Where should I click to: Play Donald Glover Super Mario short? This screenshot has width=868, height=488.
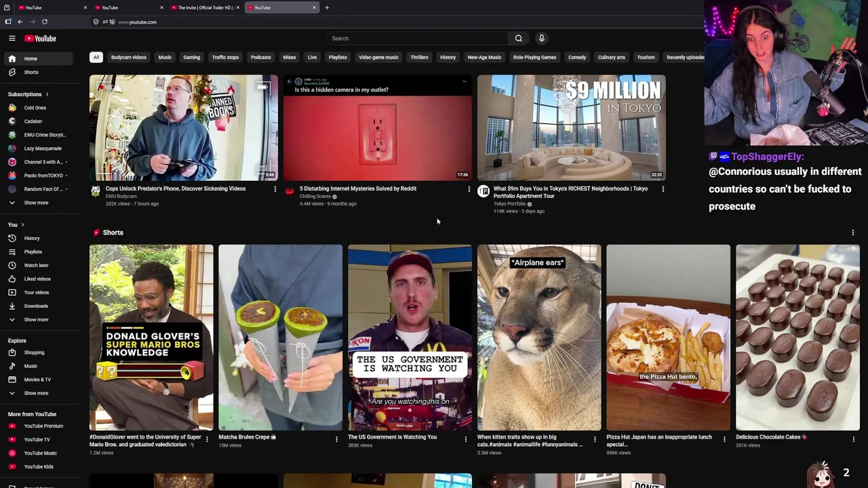tap(151, 338)
